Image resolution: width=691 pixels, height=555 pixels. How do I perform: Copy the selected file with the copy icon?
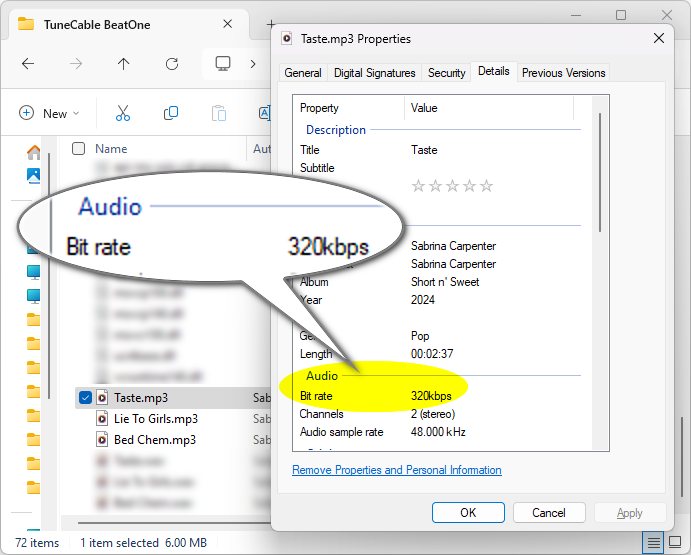171,113
